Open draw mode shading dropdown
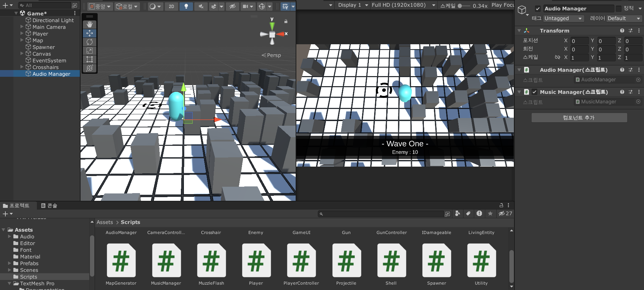Viewport: 644px width, 290px height. coord(155,6)
